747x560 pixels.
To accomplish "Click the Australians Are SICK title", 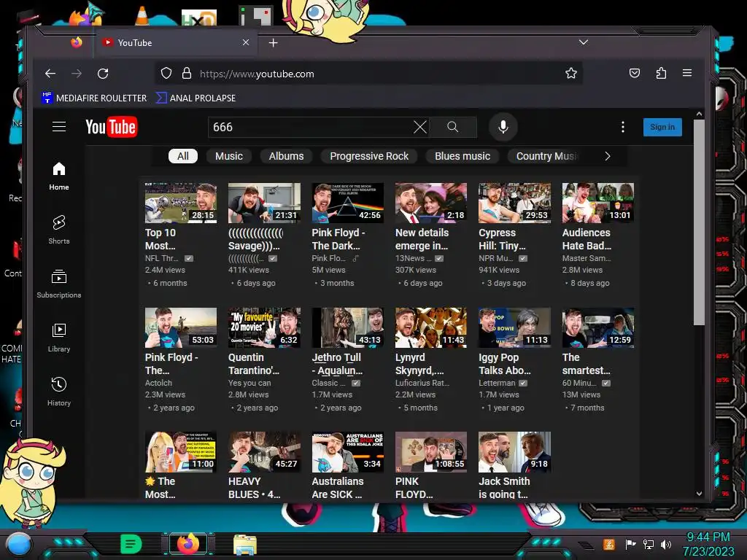I will 338,488.
